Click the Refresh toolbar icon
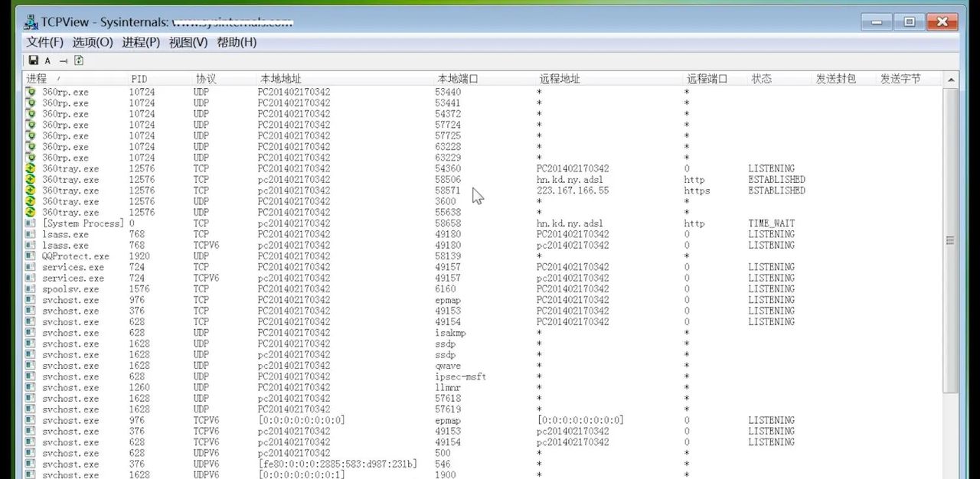The image size is (980, 479). pos(78,60)
